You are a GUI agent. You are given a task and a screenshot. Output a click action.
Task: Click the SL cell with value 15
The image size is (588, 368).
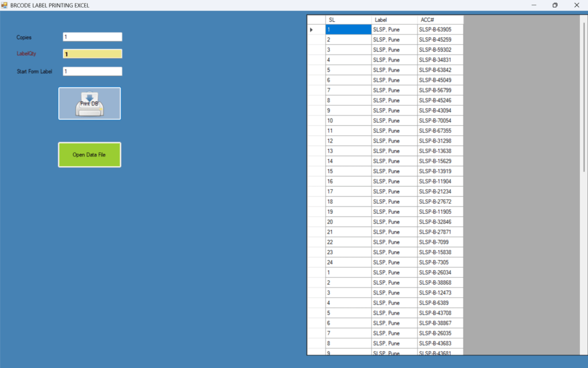point(348,171)
